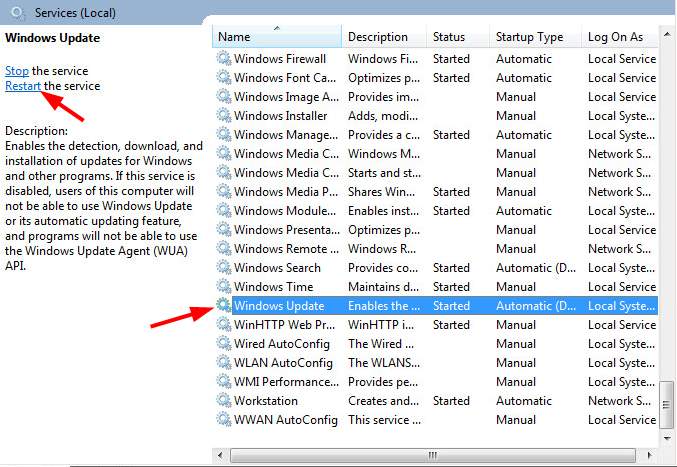Select the Workstation service name
The image size is (677, 467).
[266, 401]
